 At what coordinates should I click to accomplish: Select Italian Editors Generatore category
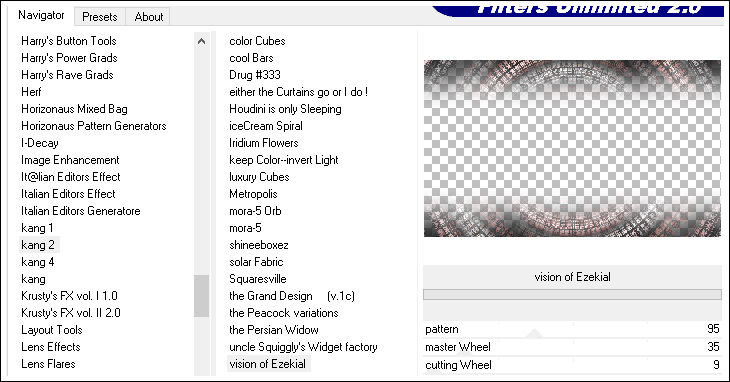click(81, 211)
